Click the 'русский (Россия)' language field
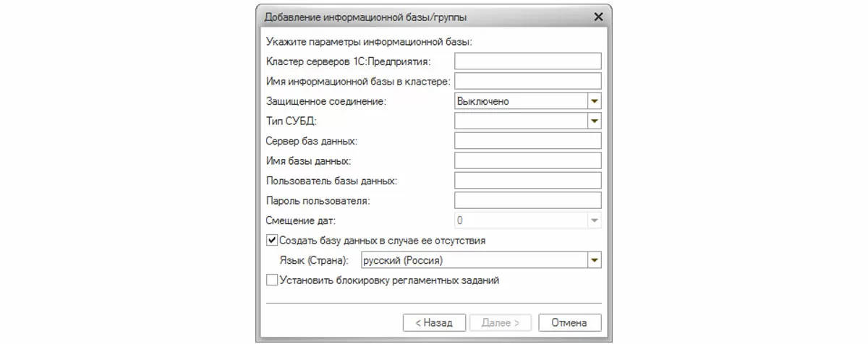868x344 pixels. tap(473, 259)
